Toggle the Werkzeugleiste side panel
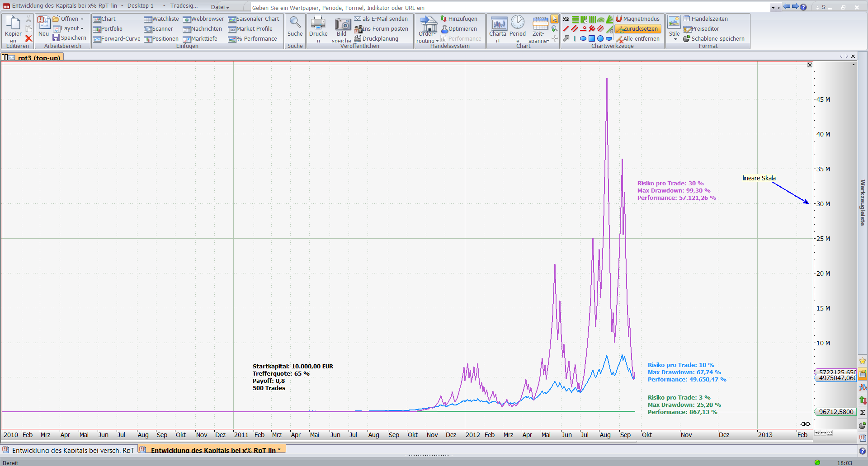Image resolution: width=868 pixels, height=466 pixels. (863, 203)
